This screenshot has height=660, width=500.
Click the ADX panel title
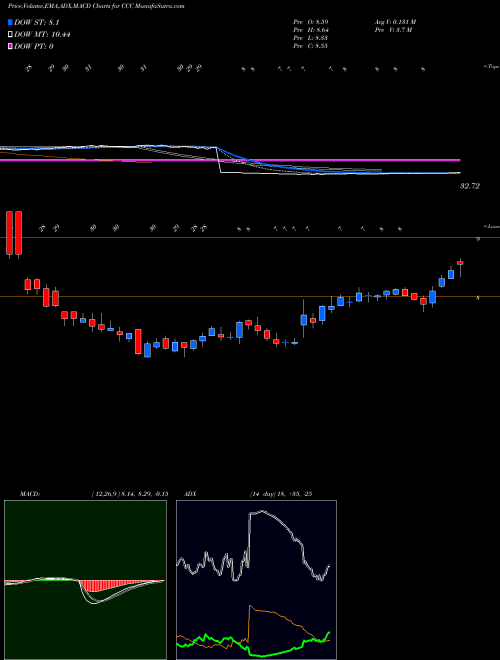pos(191,493)
